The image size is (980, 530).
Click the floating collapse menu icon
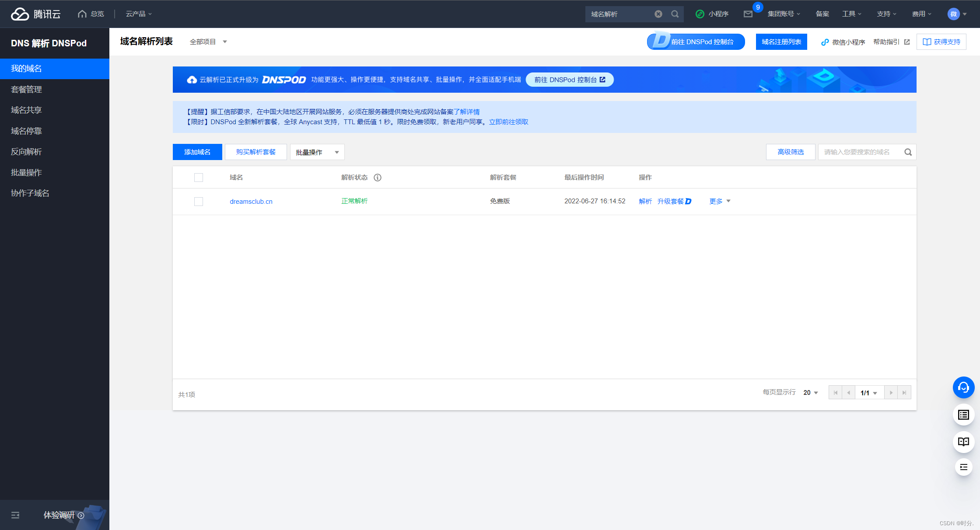(x=963, y=467)
